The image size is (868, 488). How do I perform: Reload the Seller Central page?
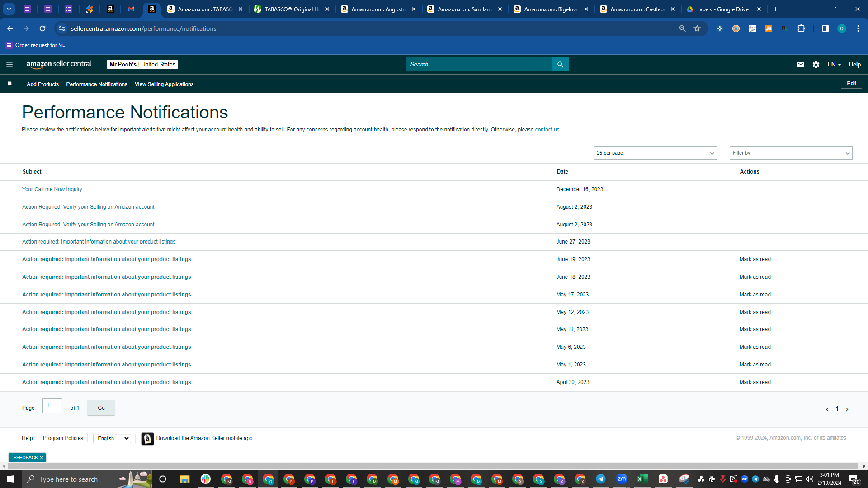(x=42, y=28)
